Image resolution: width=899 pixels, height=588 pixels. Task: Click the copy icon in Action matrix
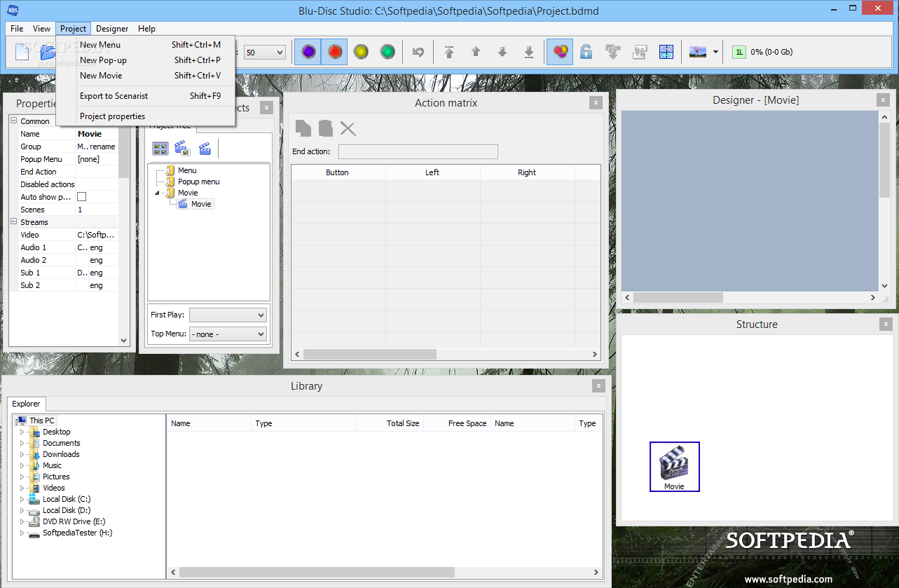(x=303, y=128)
